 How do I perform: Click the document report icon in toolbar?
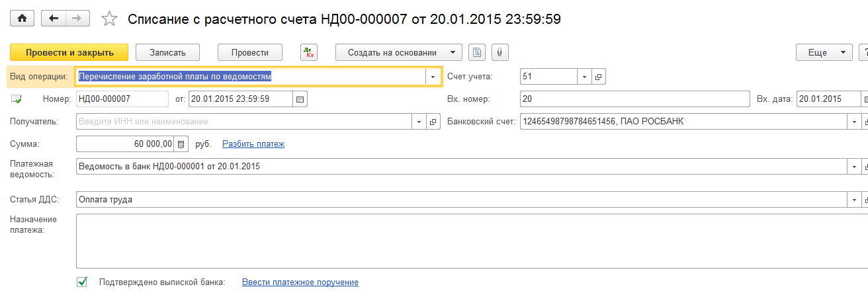pyautogui.click(x=476, y=52)
